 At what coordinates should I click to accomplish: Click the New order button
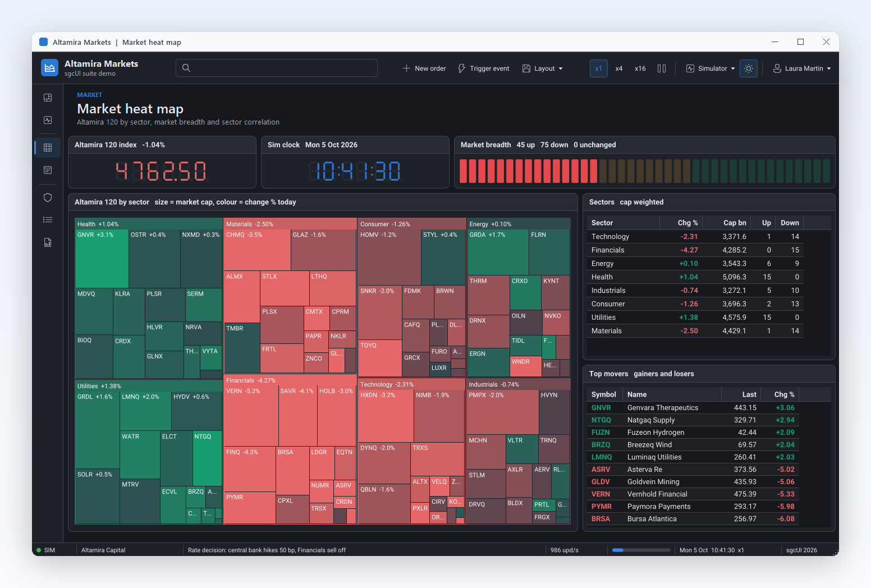pyautogui.click(x=424, y=68)
